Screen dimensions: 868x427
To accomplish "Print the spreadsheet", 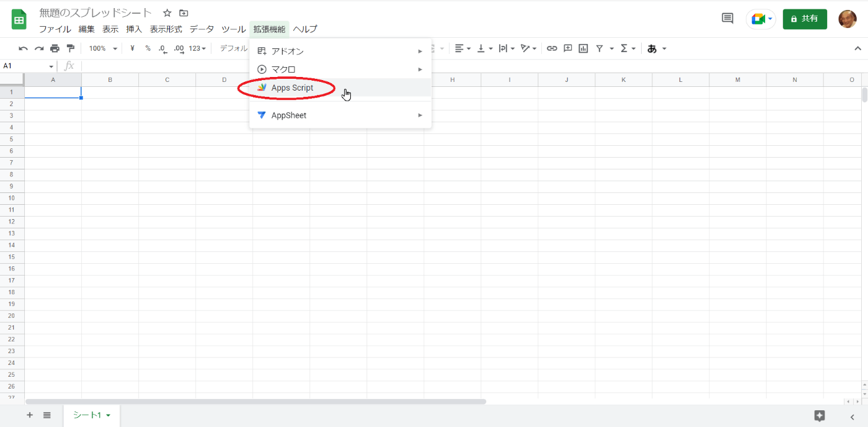I will 55,48.
